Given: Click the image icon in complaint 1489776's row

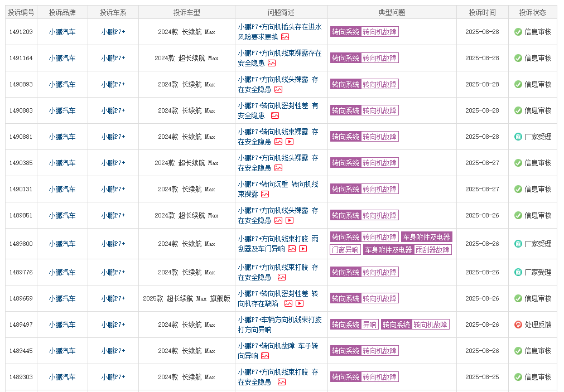Looking at the screenshot, I should coord(282,278).
